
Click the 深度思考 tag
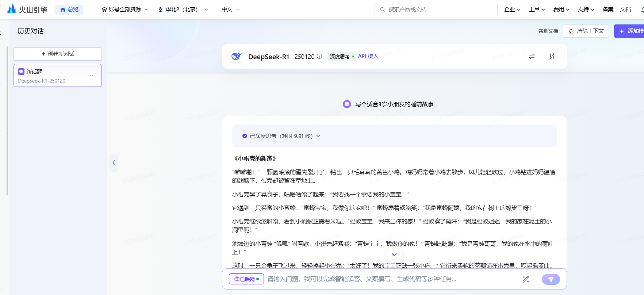(x=342, y=57)
